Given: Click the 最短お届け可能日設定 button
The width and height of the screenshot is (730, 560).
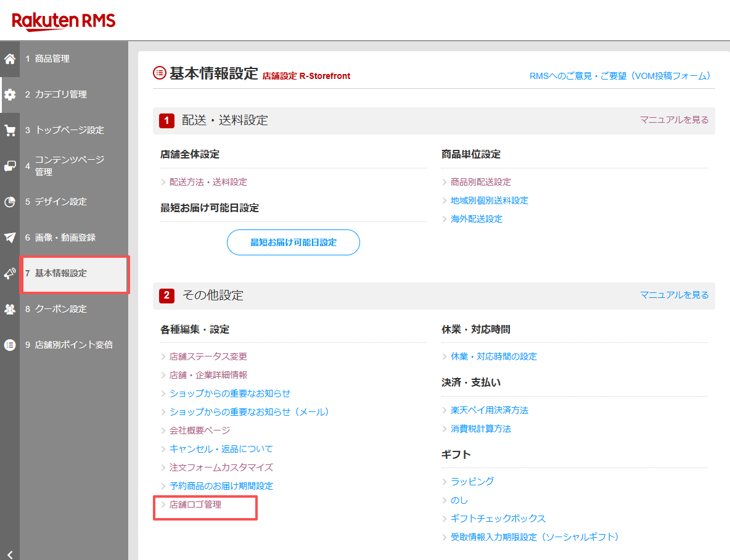Looking at the screenshot, I should (293, 242).
